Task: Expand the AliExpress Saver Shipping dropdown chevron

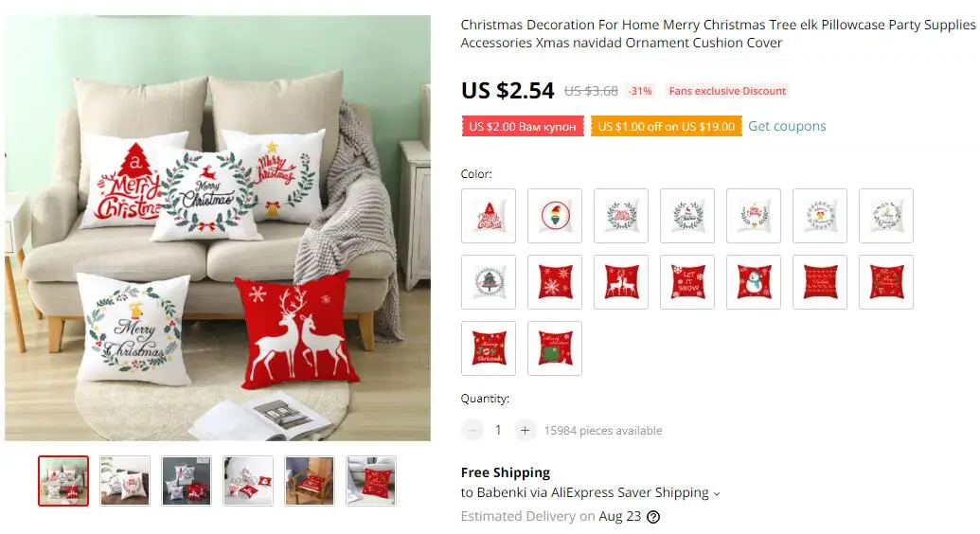Action: pos(717,494)
